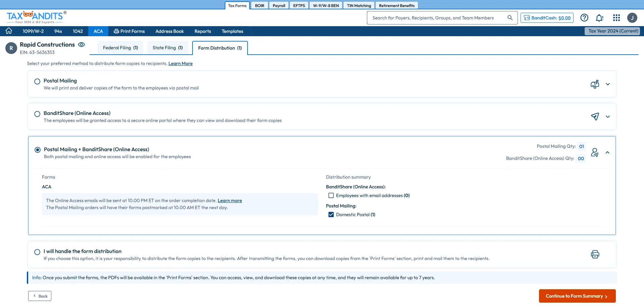Expand the Postal Mailing option chevron
The image size is (644, 308).
(608, 84)
